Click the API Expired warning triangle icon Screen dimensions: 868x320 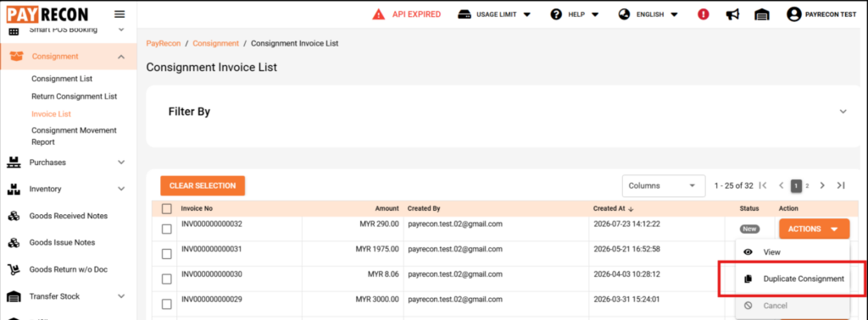coord(379,14)
